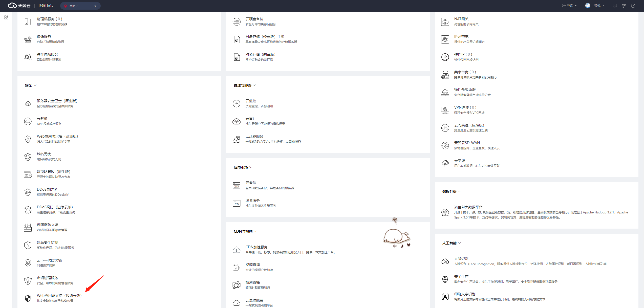Open Web应用防火墙（边缘云）

point(59,296)
